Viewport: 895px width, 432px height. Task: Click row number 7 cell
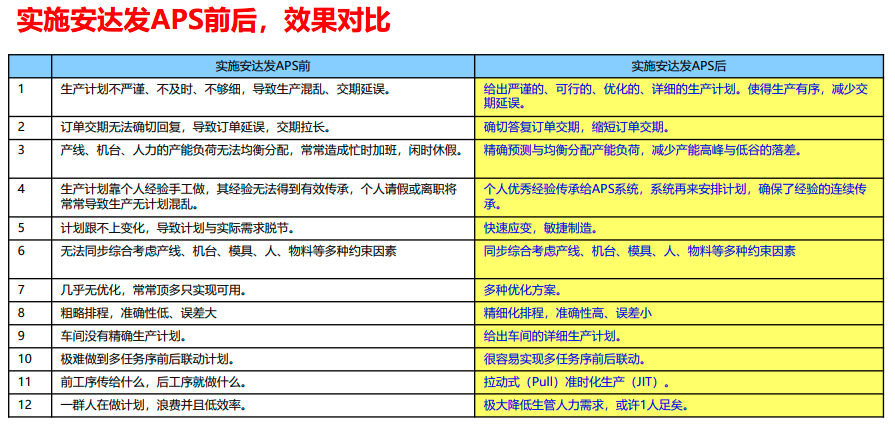coord(30,290)
